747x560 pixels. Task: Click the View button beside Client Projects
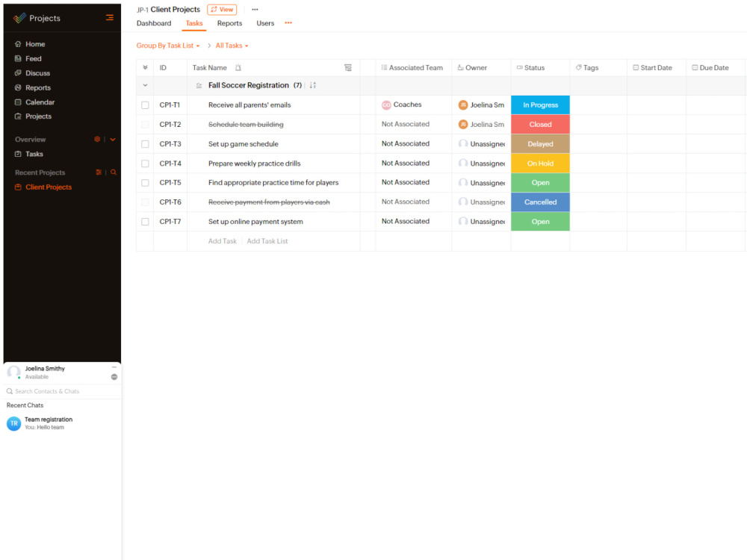[x=222, y=10]
